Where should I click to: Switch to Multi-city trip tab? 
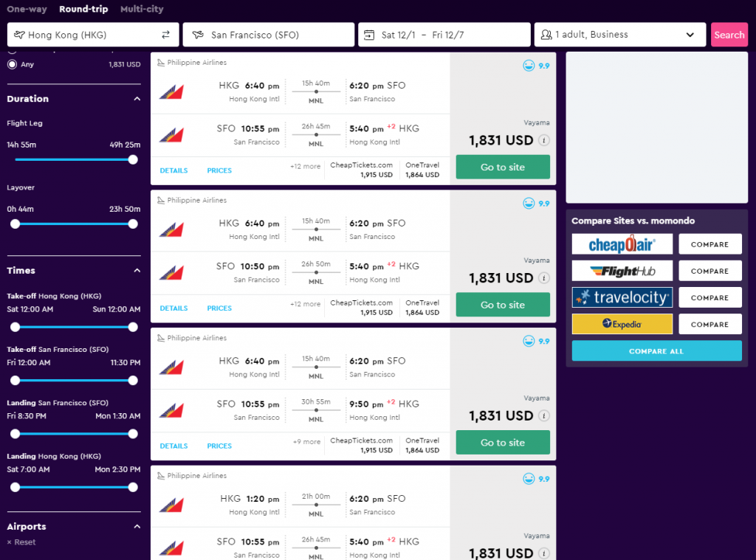point(142,9)
